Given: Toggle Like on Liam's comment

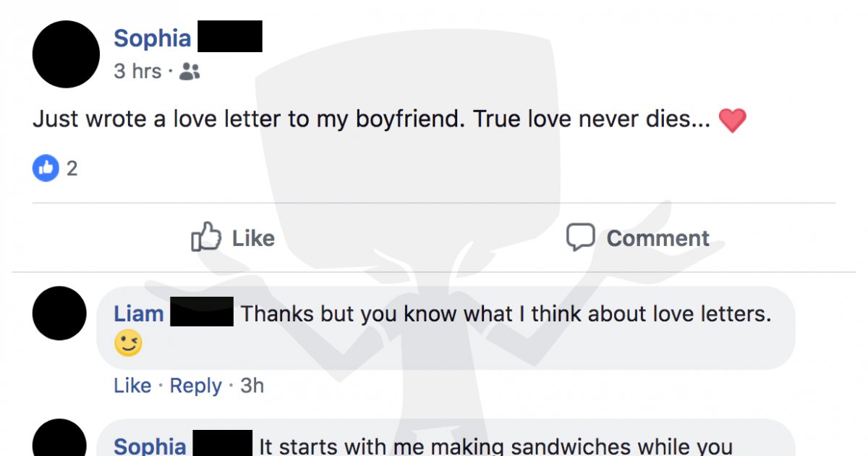Looking at the screenshot, I should tap(132, 385).
